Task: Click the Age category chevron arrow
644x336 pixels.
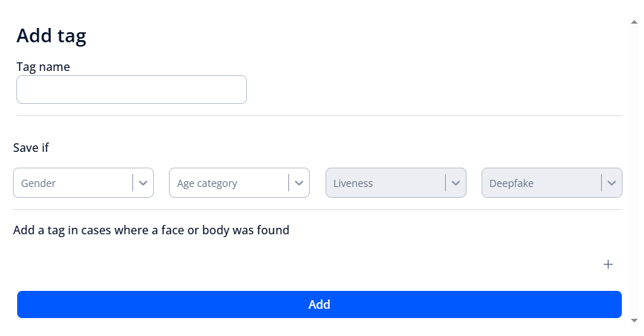Action: pos(299,183)
